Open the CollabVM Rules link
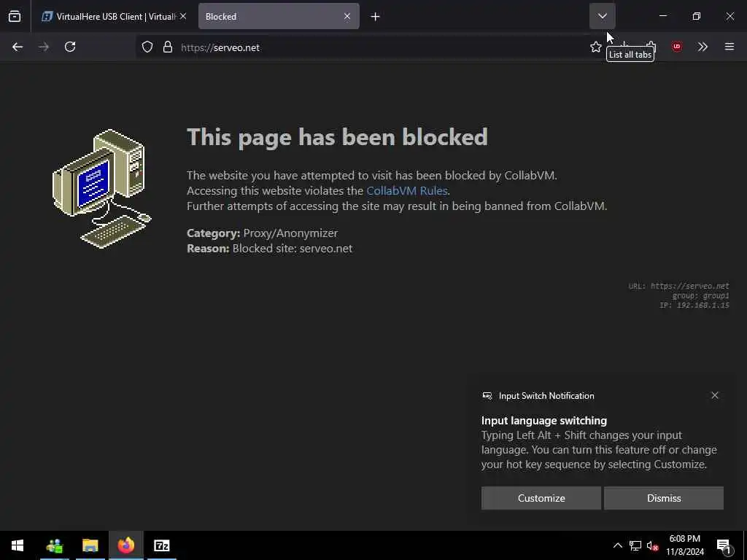This screenshot has height=560, width=747. (407, 190)
